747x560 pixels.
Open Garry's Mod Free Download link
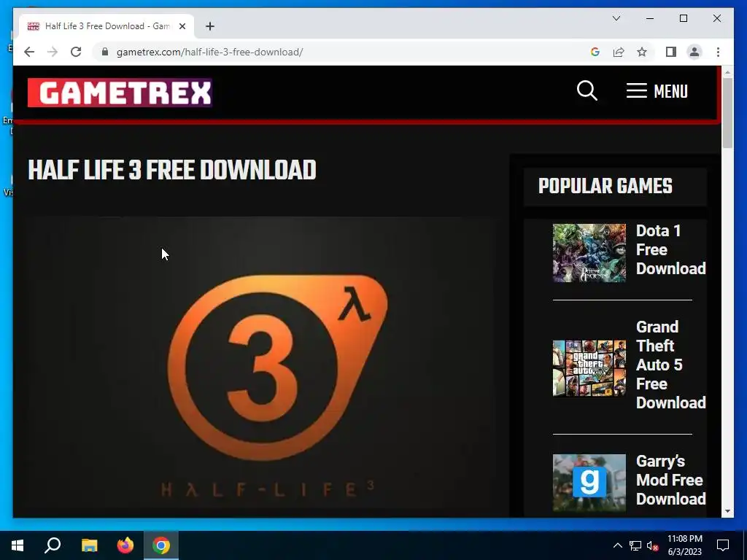tap(671, 480)
